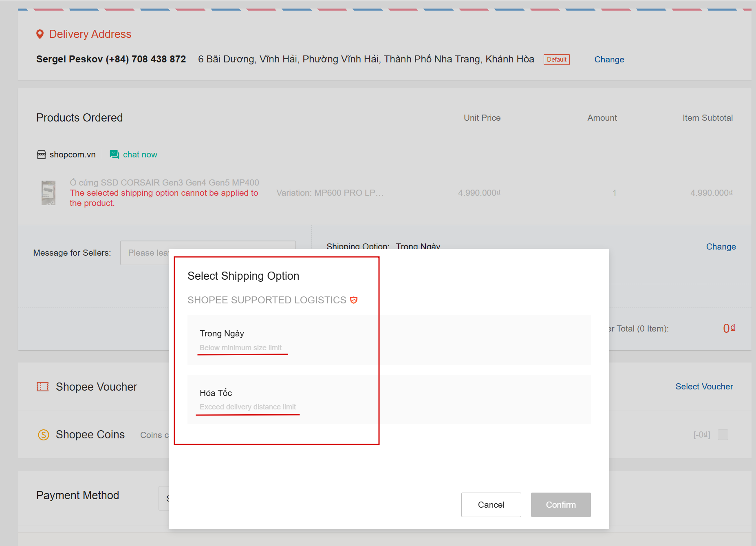Click the Shopee Voucher label
This screenshot has height=546, width=756.
pyautogui.click(x=97, y=387)
